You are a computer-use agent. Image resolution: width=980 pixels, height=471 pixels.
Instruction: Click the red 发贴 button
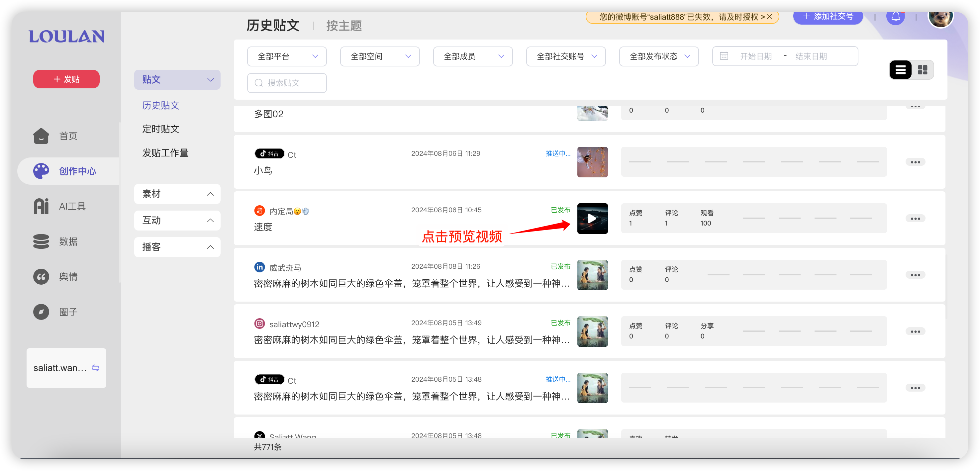[66, 79]
